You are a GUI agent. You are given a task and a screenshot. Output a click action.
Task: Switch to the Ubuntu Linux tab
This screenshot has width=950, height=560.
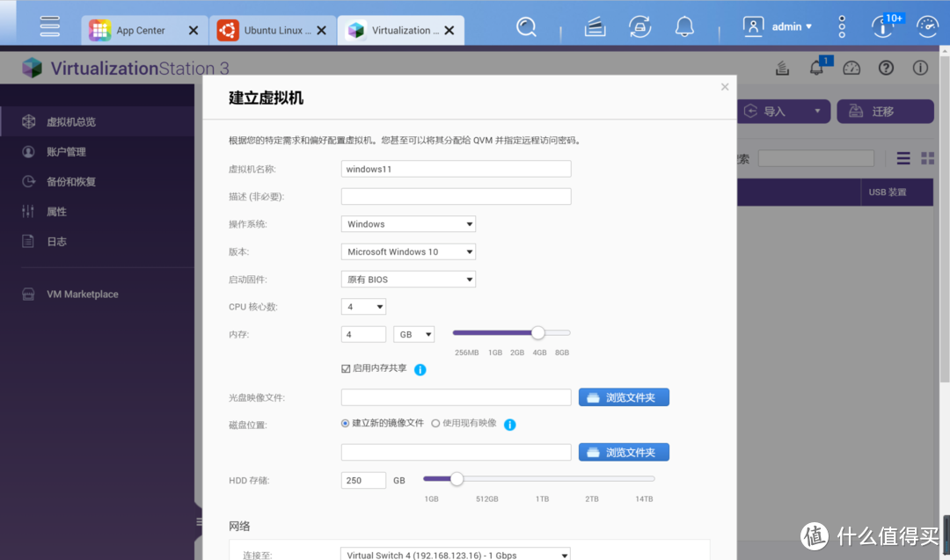click(x=272, y=30)
